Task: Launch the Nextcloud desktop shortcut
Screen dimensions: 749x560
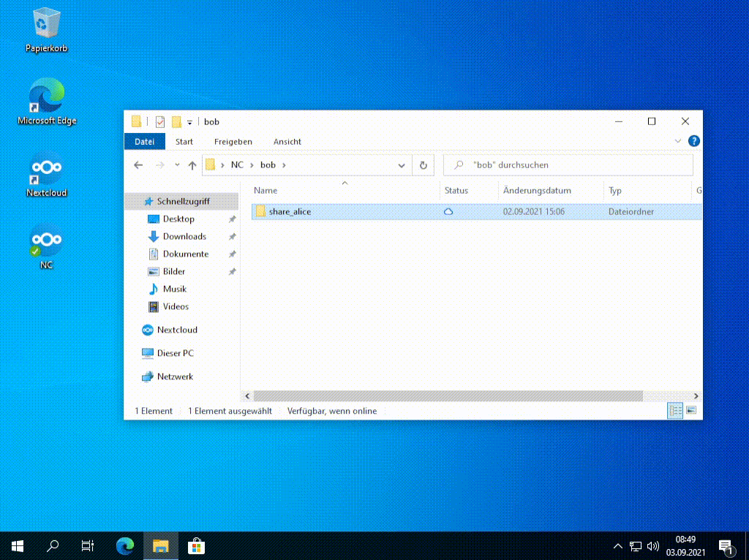Action: click(x=45, y=167)
